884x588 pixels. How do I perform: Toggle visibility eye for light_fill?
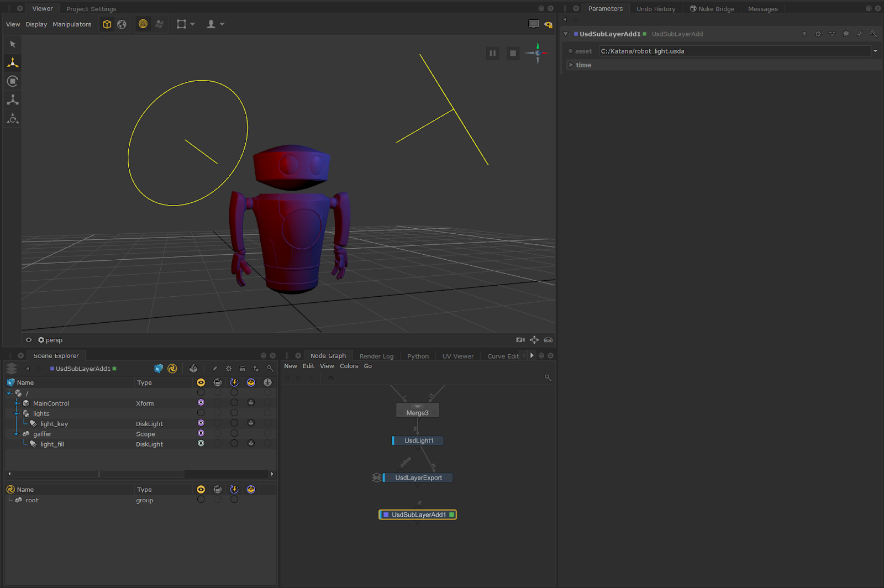(x=201, y=444)
